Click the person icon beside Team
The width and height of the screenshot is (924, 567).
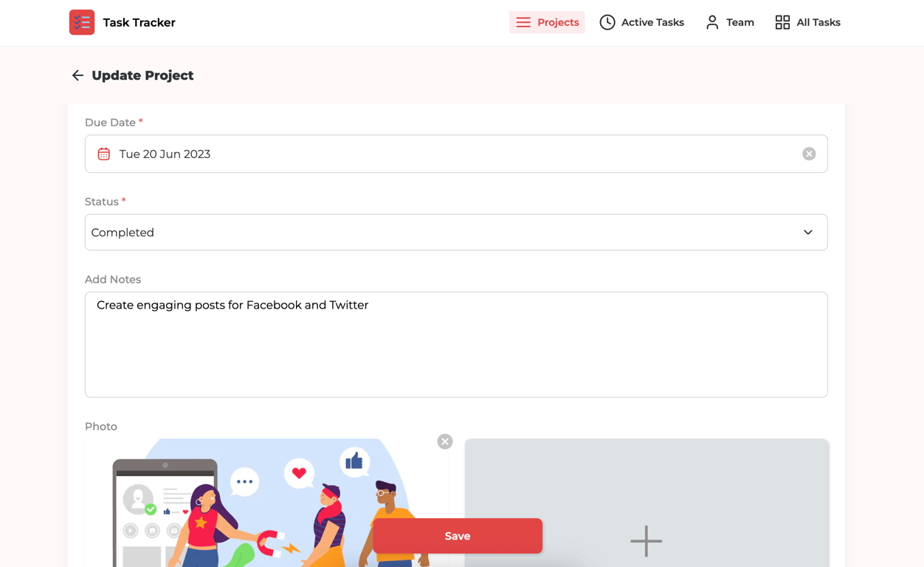(712, 22)
